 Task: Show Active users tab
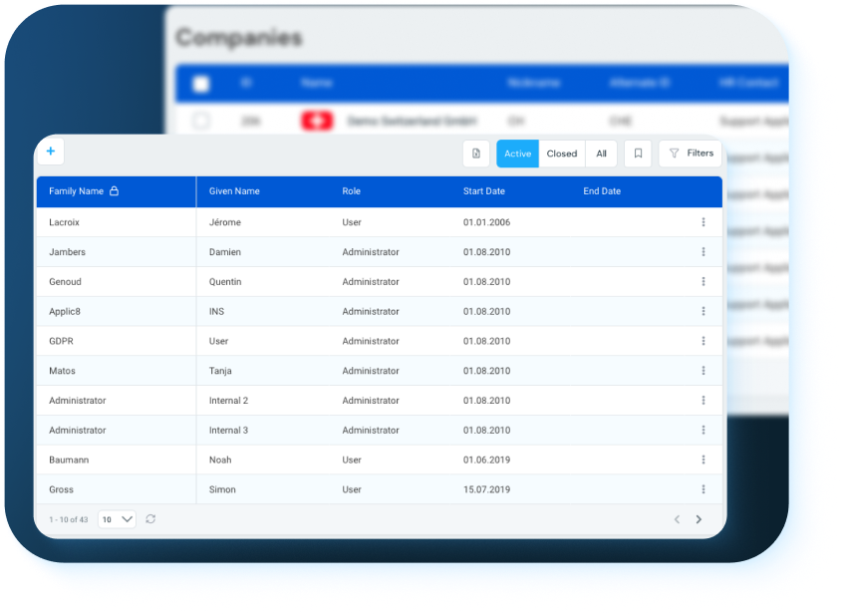pyautogui.click(x=518, y=154)
